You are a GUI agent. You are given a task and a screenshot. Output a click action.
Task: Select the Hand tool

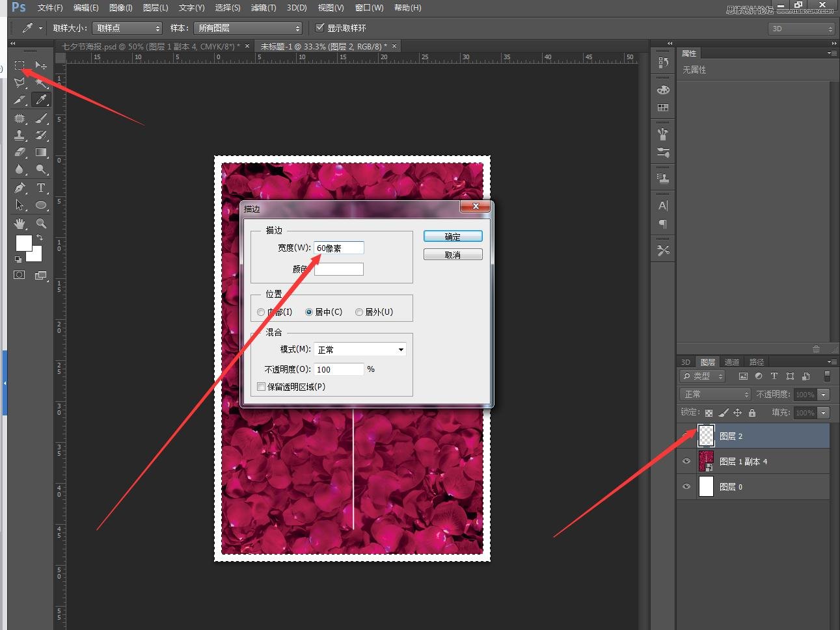pos(20,224)
